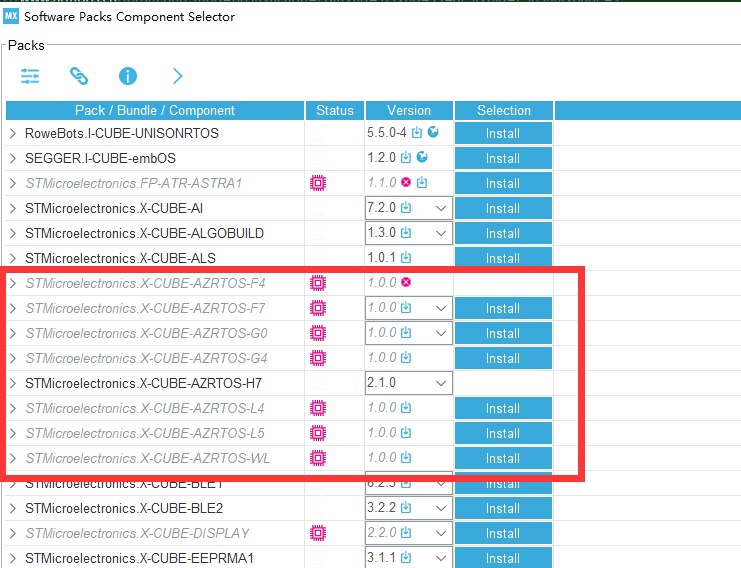Screen dimensions: 741x568
Task: Click chip status icon for X-CUBE-AZRTOS-F4
Action: point(318,283)
